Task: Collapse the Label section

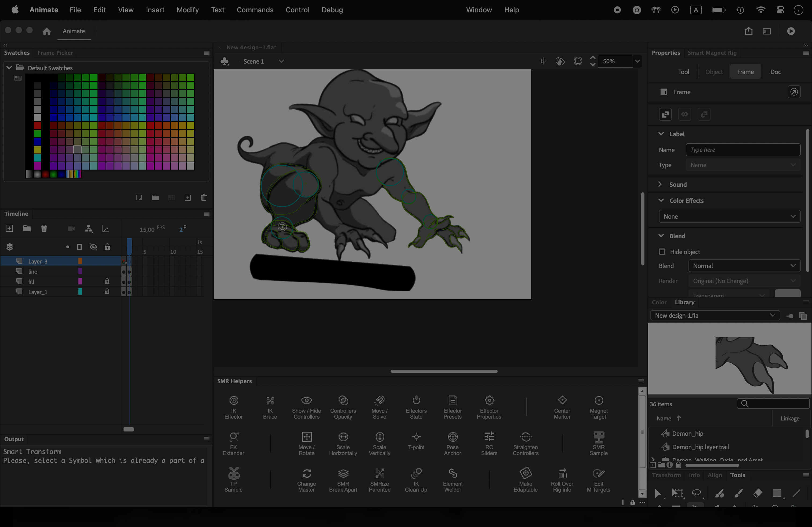Action: 661,134
